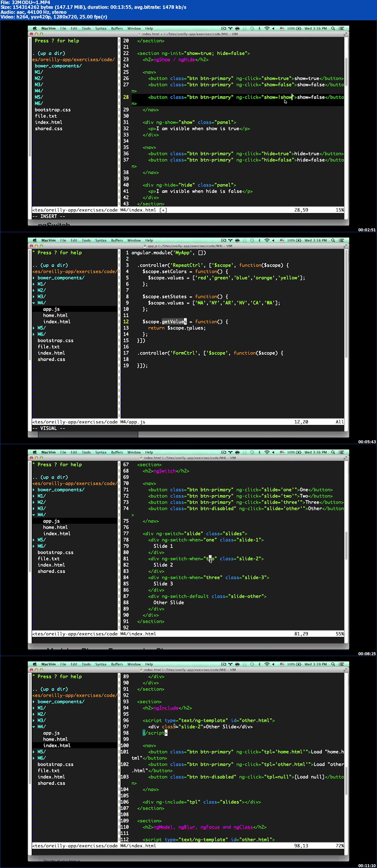Click the screen recording camera icon in the 3:18 PM frame
The image size is (377, 868).
[223, 240]
